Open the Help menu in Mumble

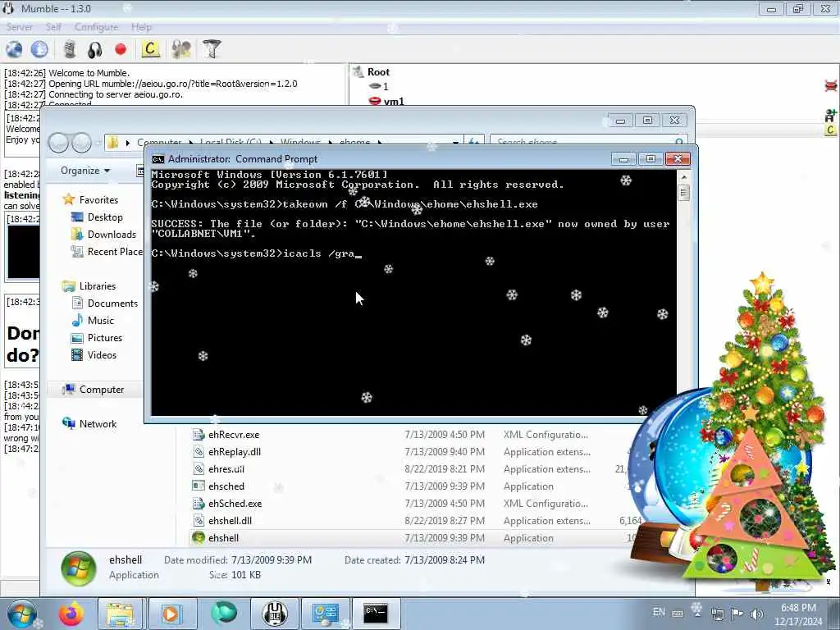(x=141, y=27)
